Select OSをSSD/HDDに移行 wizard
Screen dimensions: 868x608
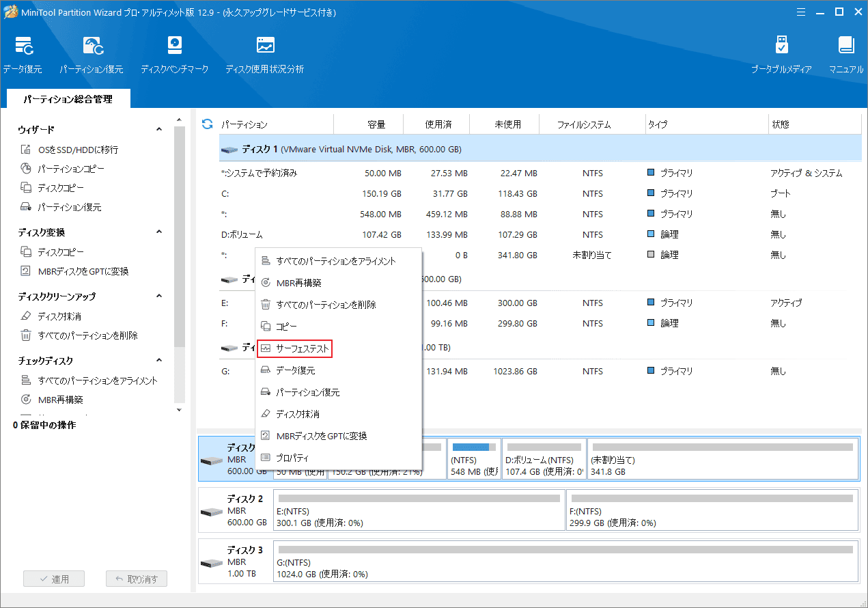(70, 150)
